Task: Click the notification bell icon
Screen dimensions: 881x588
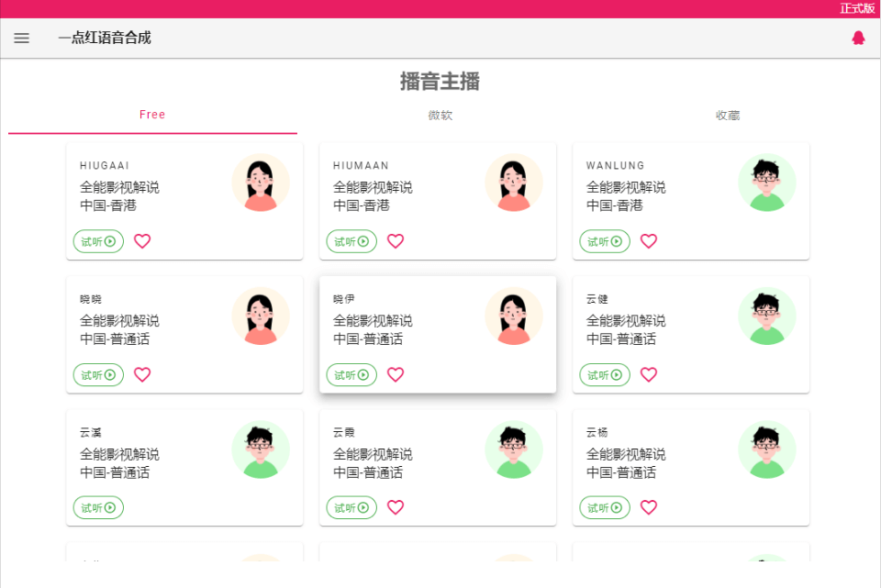Action: 859,38
